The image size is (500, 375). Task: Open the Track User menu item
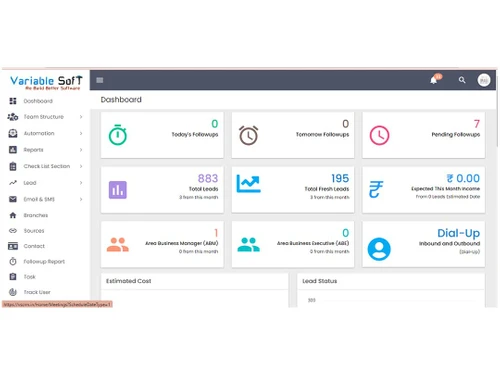coord(37,292)
